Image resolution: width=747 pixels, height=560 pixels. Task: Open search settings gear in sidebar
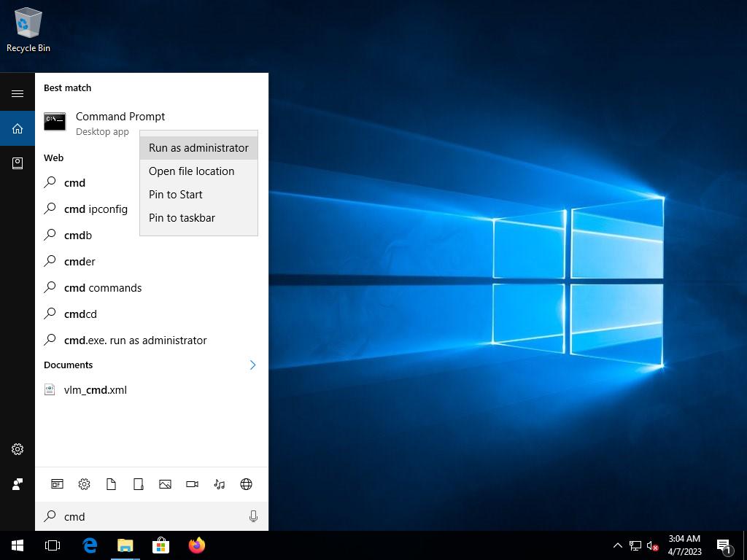tap(18, 449)
